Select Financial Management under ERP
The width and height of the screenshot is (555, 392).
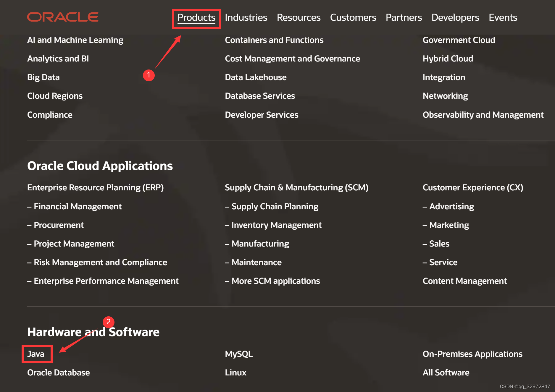click(75, 206)
